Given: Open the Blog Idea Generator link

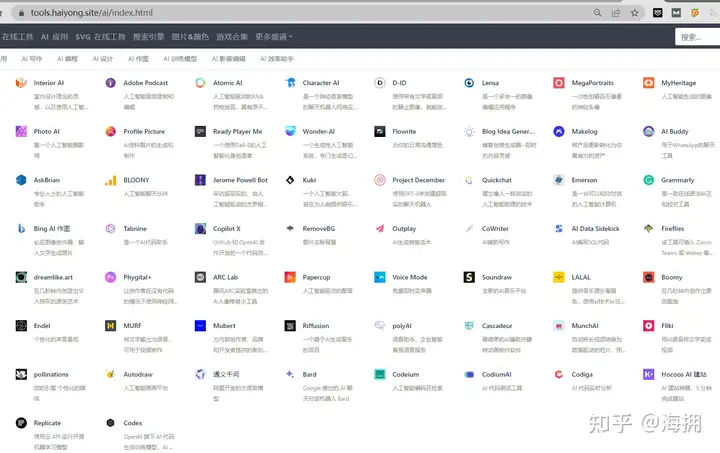Looking at the screenshot, I should pyautogui.click(x=508, y=131).
